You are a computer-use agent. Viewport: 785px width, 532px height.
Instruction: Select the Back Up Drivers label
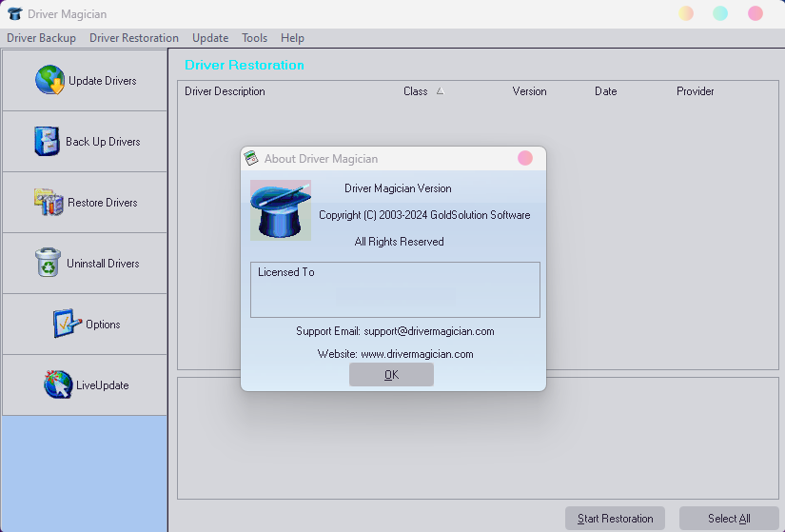[103, 142]
